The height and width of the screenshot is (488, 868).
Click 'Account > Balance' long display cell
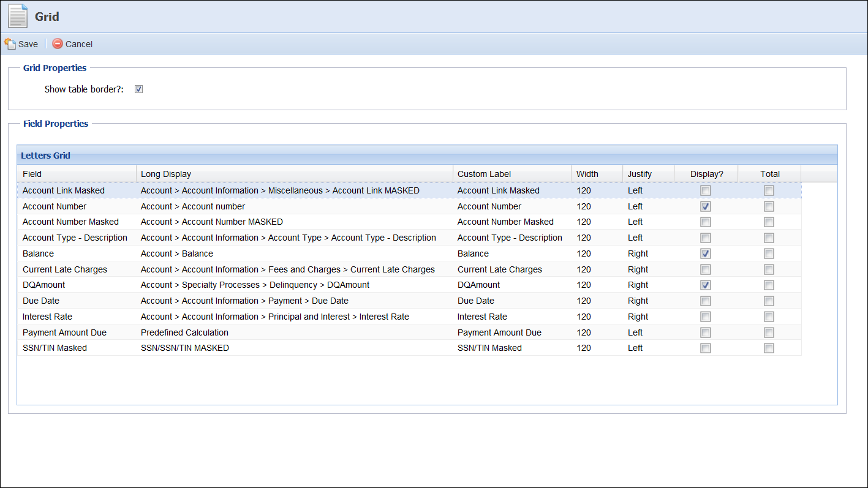click(x=294, y=253)
